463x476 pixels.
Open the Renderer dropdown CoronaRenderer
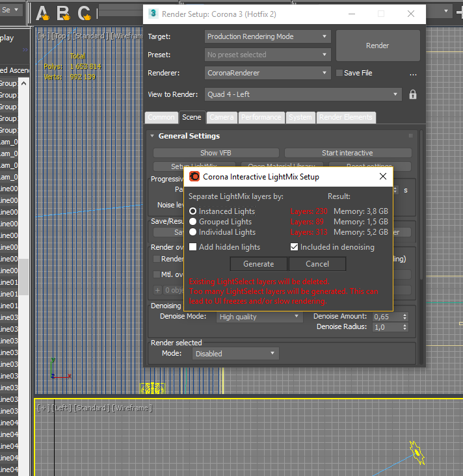267,73
